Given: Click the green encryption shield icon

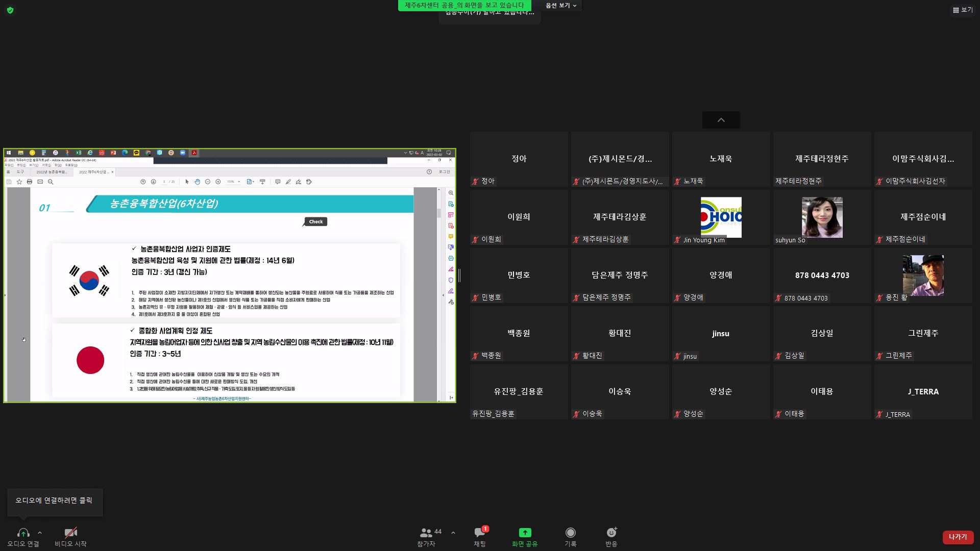Looking at the screenshot, I should coord(10,10).
